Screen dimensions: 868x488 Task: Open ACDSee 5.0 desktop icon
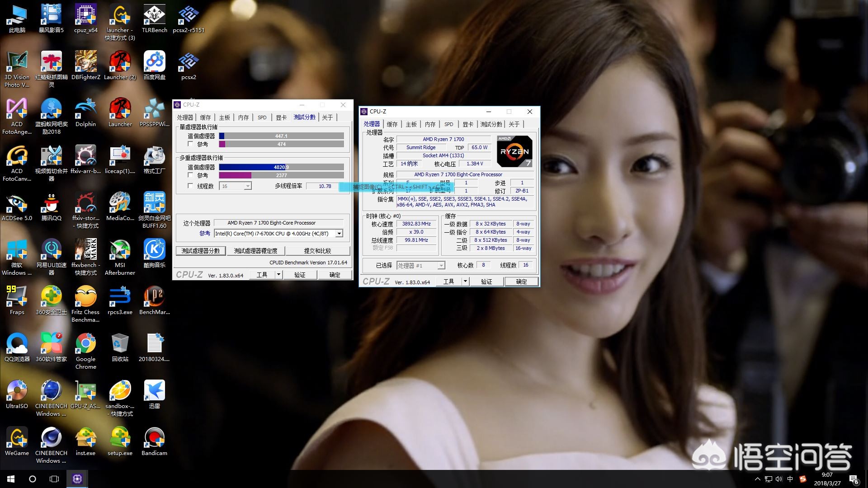17,206
